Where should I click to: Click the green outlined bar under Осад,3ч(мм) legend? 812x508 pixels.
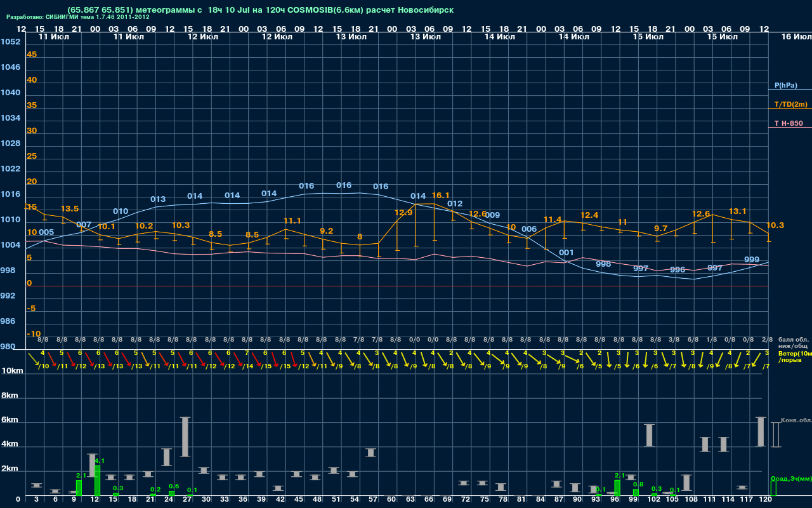(773, 488)
